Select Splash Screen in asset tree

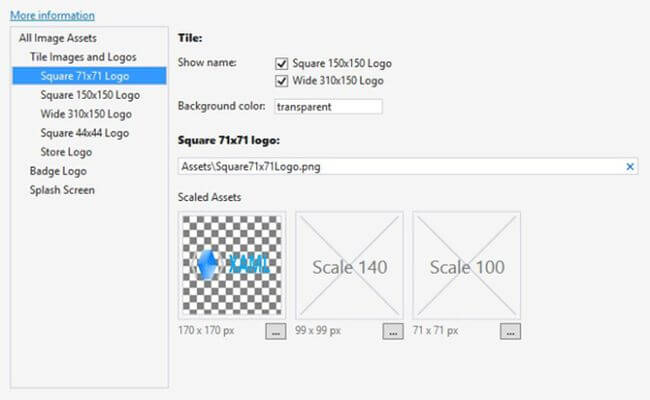(x=62, y=190)
